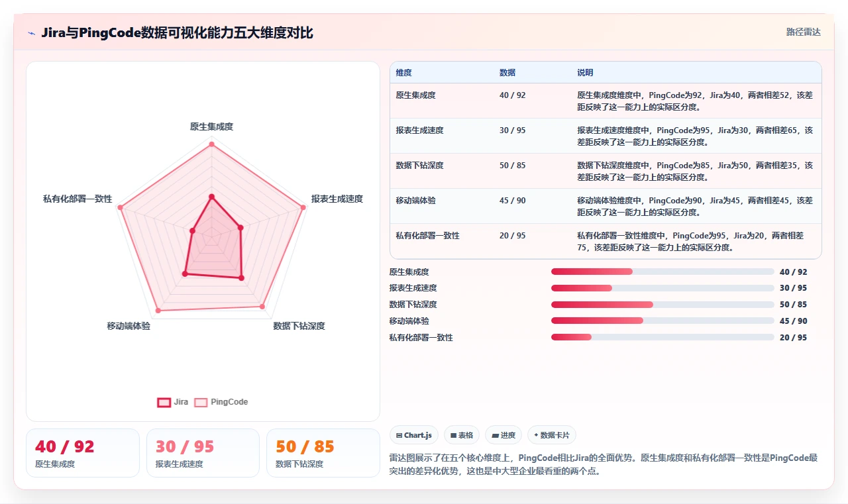Click the 移动端体验 progress bar
The image size is (848, 504).
coord(662,321)
